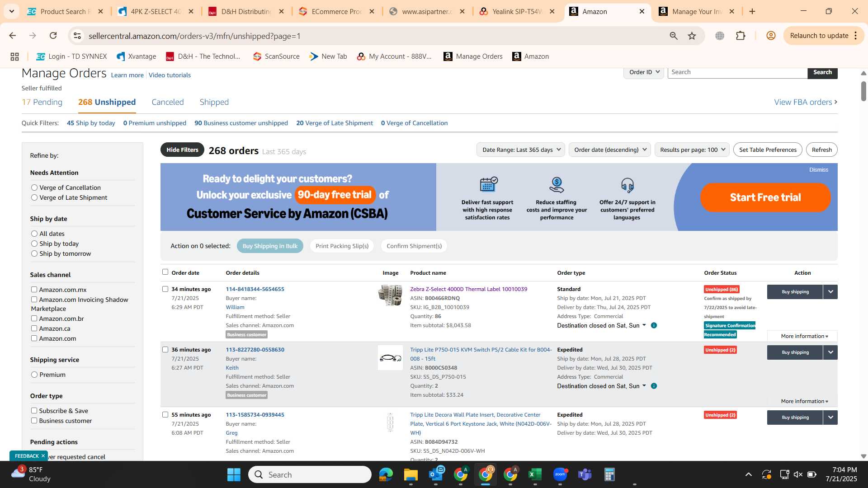Viewport: 868px width, 488px height.
Task: Open the Login - TD SYNNEX bookmark
Action: (71, 56)
